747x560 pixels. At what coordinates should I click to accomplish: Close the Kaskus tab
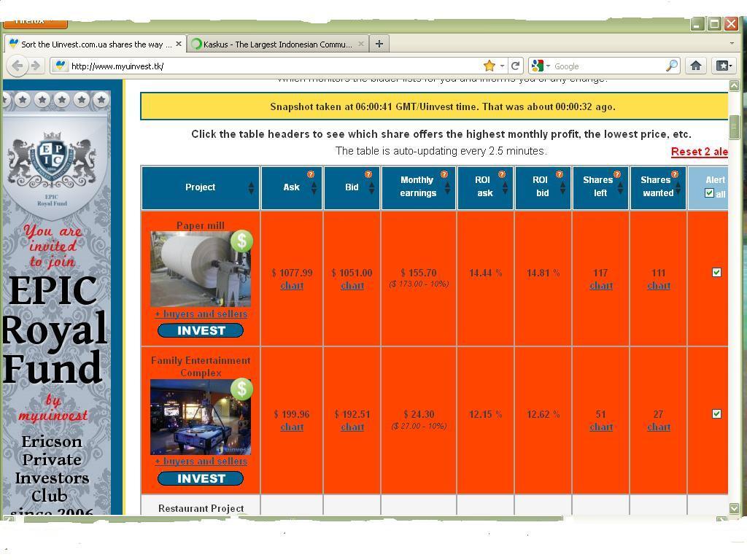pos(361,44)
